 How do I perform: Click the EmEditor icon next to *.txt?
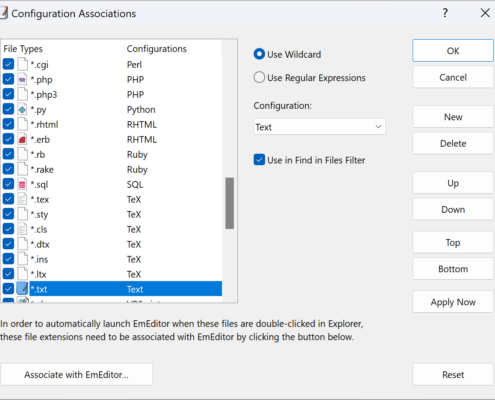(22, 289)
